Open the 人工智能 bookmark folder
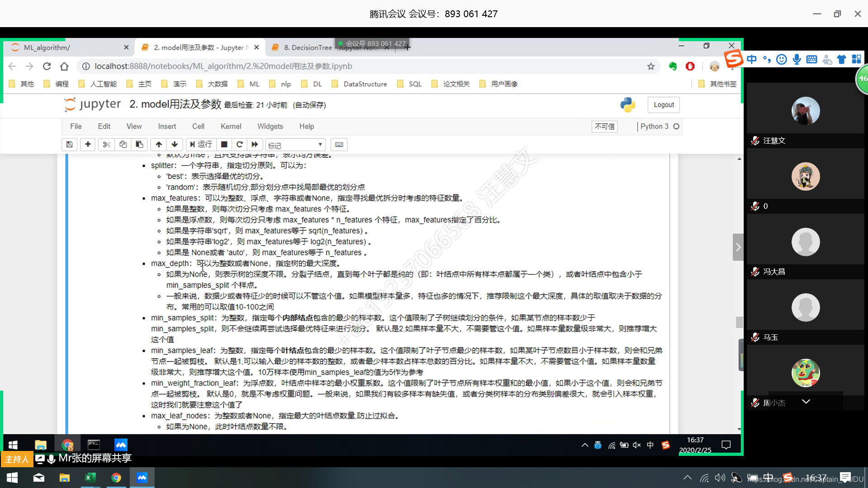This screenshot has height=488, width=868. point(98,84)
